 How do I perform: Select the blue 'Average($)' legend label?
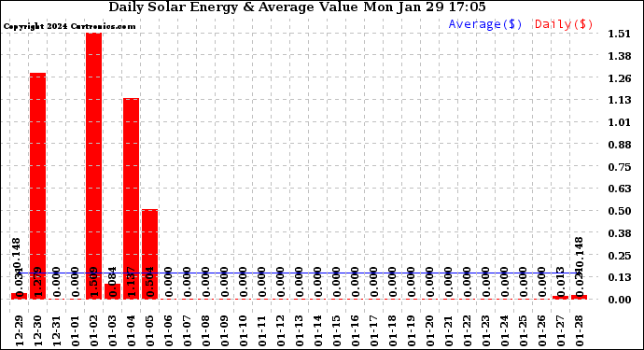(x=485, y=24)
